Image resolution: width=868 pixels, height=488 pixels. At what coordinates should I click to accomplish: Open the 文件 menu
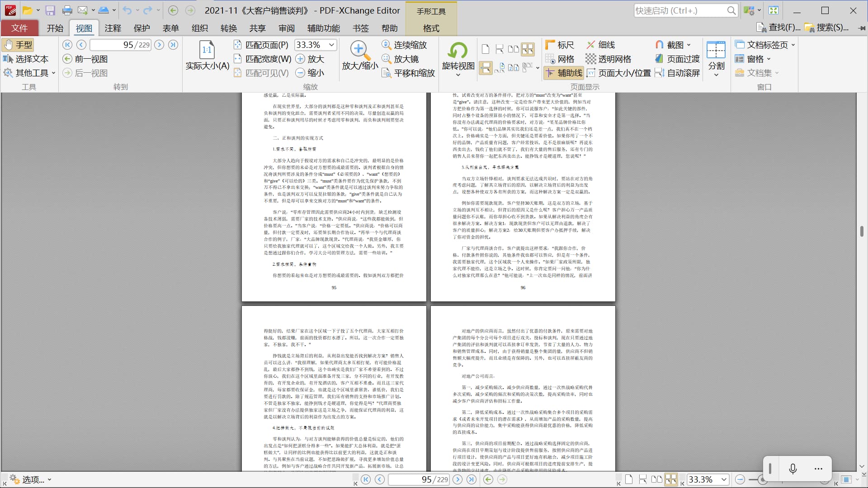coord(19,28)
